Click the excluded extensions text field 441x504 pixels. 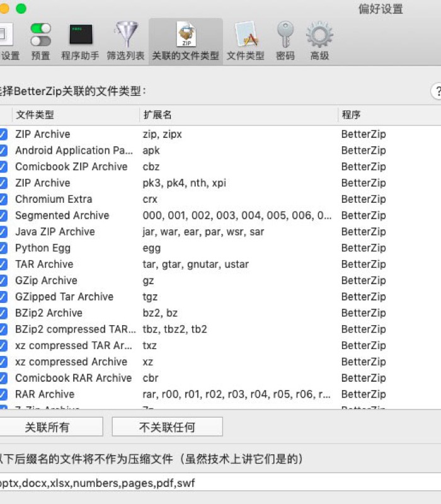(x=220, y=483)
